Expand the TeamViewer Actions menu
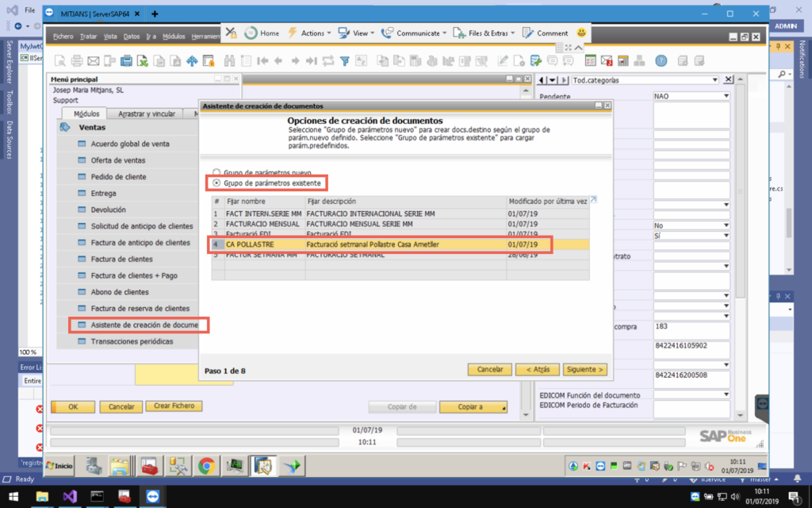This screenshot has height=508, width=812. [x=309, y=33]
